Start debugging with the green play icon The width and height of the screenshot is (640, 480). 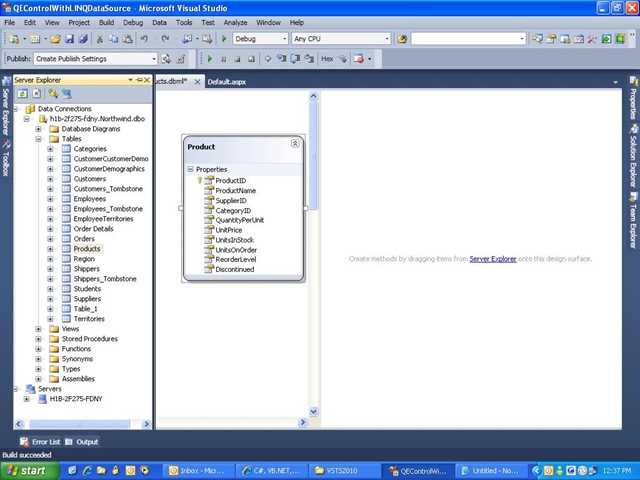click(224, 39)
